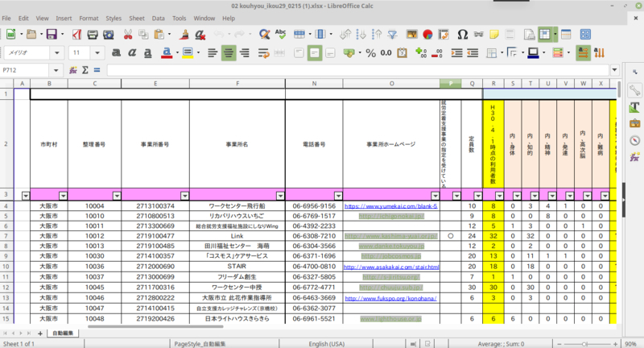
Task: Open Function Wizard icon by formula bar
Action: tap(73, 70)
